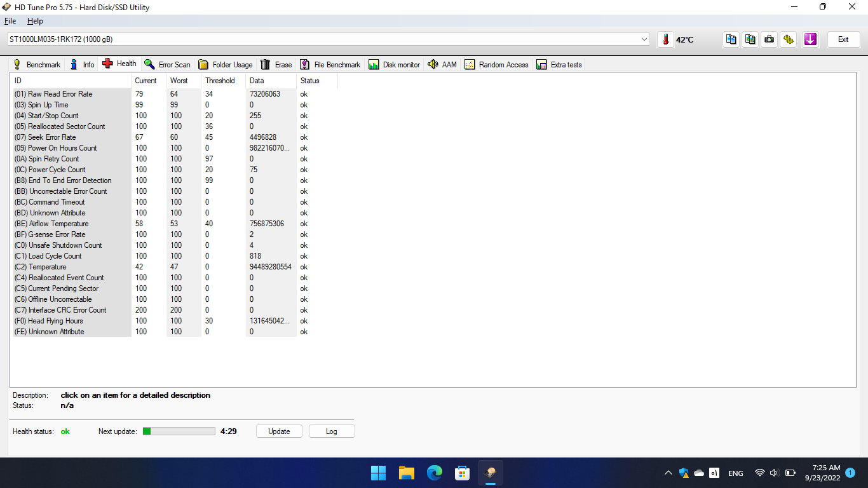The width and height of the screenshot is (868, 488).
Task: Switch to the Benchmark tab
Action: [37, 65]
